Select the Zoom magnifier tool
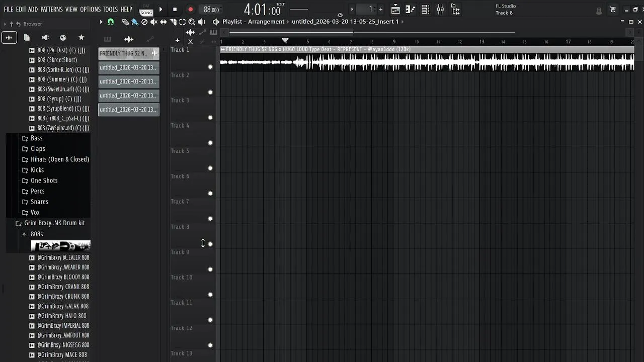 pos(192,22)
